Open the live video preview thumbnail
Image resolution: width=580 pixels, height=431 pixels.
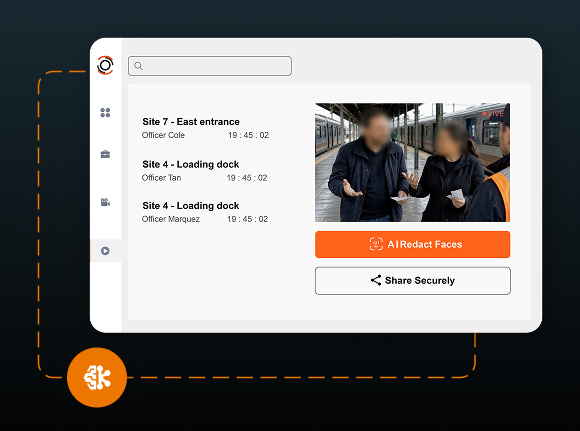coord(412,162)
